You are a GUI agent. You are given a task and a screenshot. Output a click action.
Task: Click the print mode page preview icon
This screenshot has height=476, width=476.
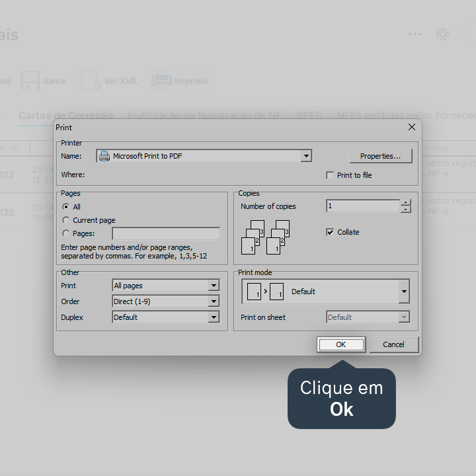coord(265,292)
